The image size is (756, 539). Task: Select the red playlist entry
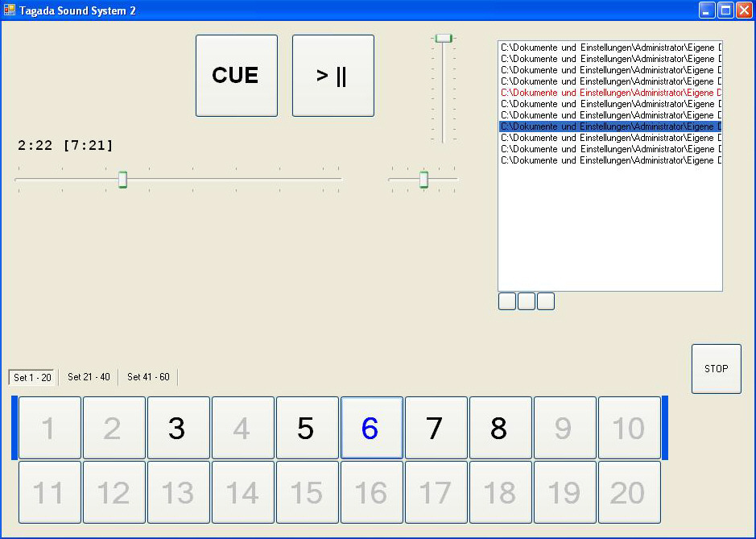pyautogui.click(x=609, y=93)
